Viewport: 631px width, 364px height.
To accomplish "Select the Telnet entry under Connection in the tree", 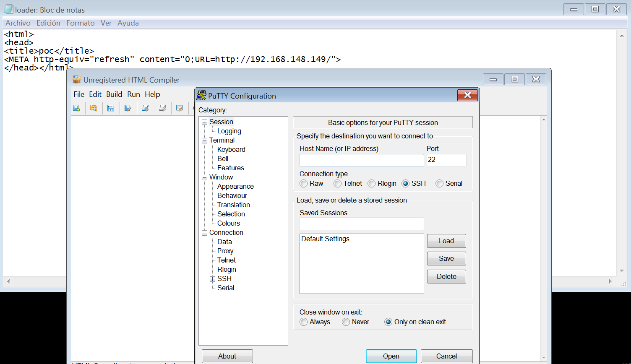I will click(x=227, y=260).
